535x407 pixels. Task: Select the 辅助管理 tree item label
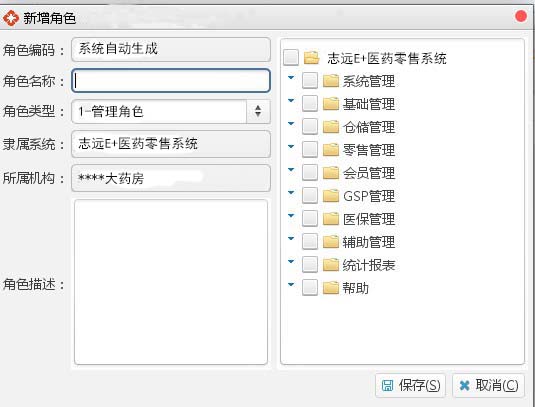(x=369, y=242)
